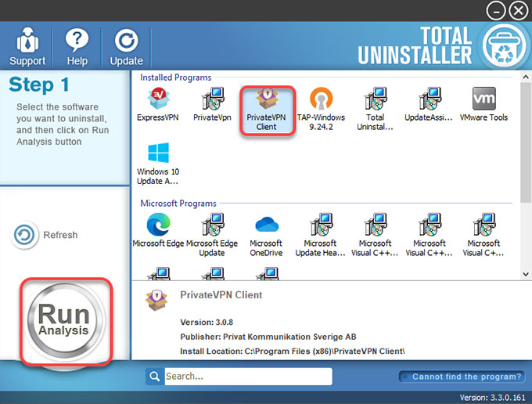The height and width of the screenshot is (404, 532).
Task: Select Windows 10 Update Assistant icon
Action: click(158, 164)
